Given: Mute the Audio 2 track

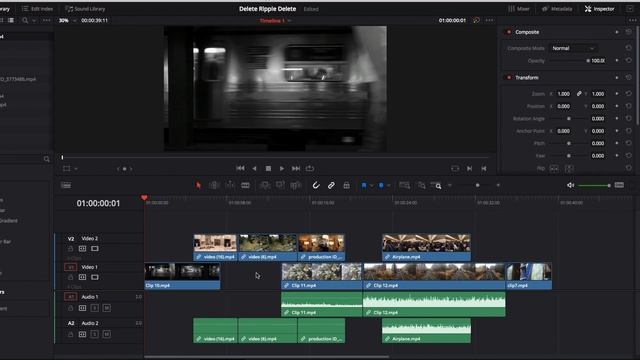Looking at the screenshot, I should [x=107, y=334].
